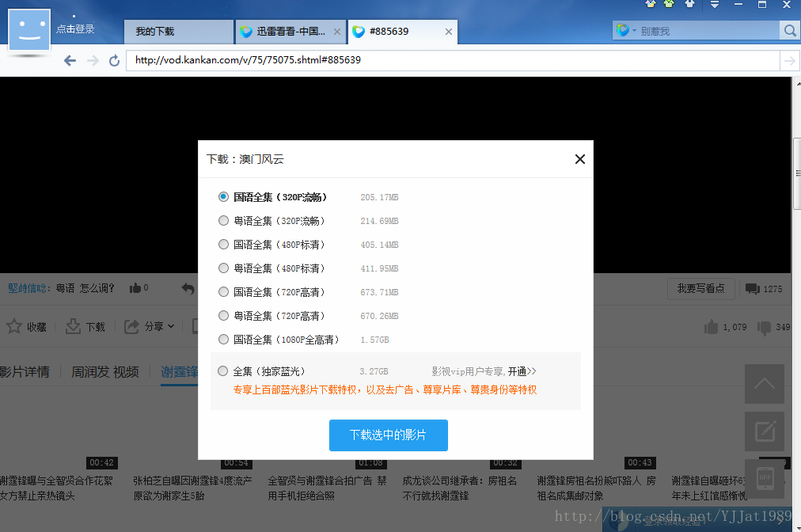The image size is (801, 532).
Task: Choose 粤语全集 (480P标清) option
Action: 223,268
